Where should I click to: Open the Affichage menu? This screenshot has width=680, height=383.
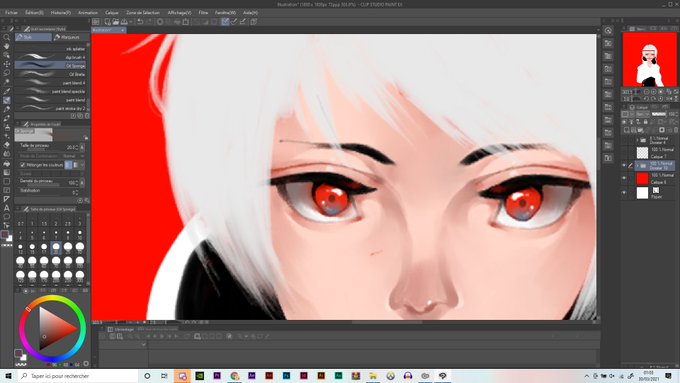pyautogui.click(x=179, y=13)
